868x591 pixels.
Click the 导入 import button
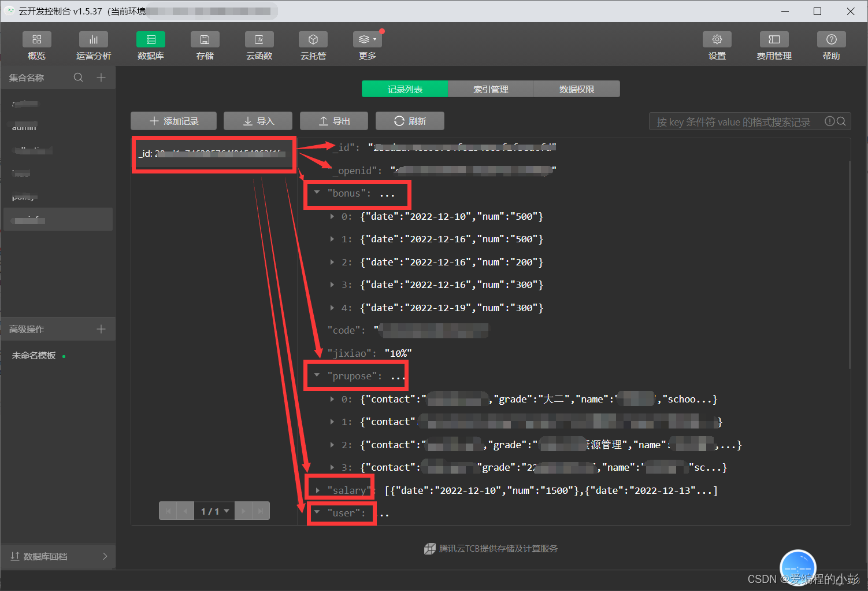[x=258, y=121]
